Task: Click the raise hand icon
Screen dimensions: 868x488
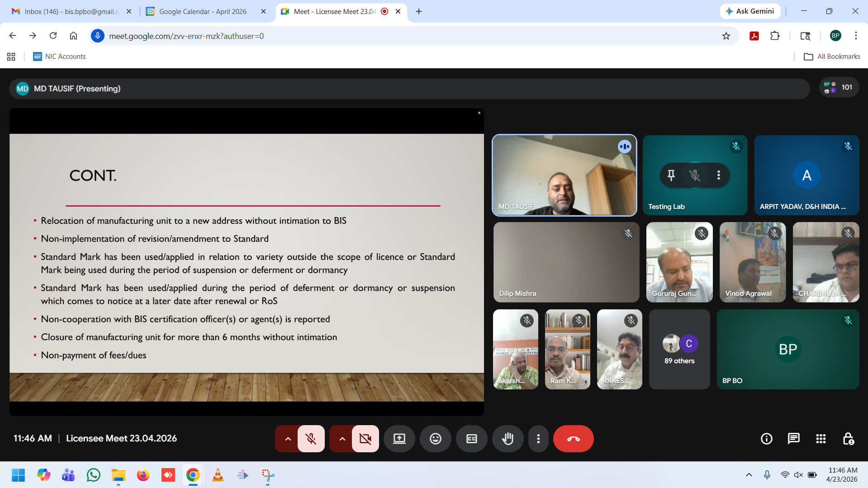Action: pos(508,439)
